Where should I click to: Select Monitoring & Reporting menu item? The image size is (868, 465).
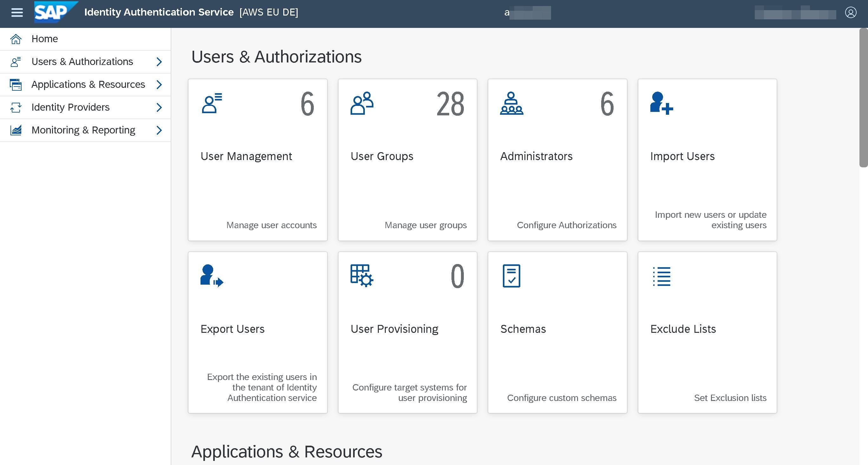85,130
